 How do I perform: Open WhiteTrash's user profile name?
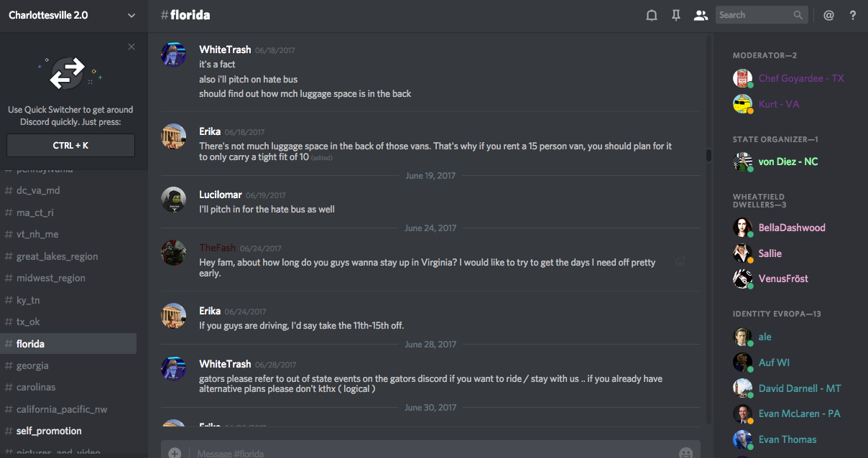(x=225, y=50)
